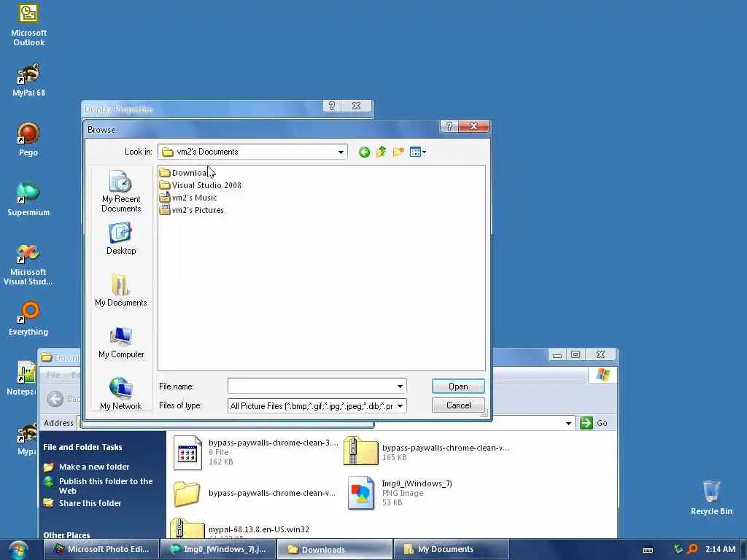
Task: Click the Start button on taskbar
Action: pyautogui.click(x=18, y=550)
